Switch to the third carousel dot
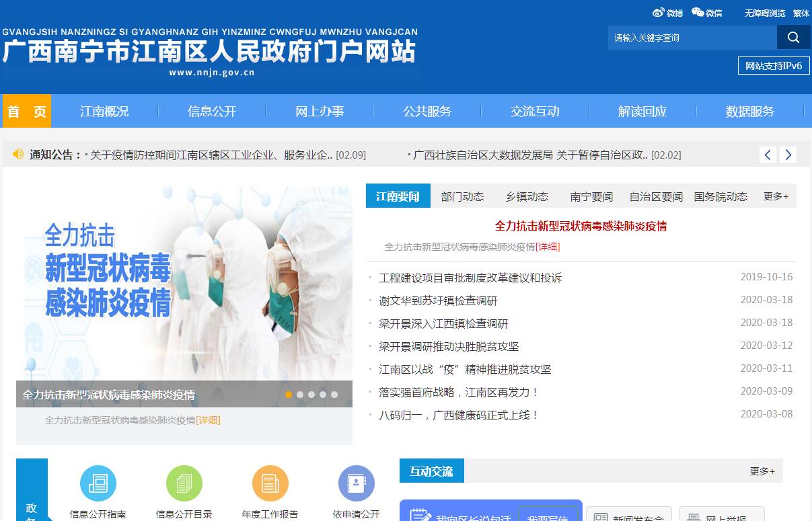 tap(311, 395)
